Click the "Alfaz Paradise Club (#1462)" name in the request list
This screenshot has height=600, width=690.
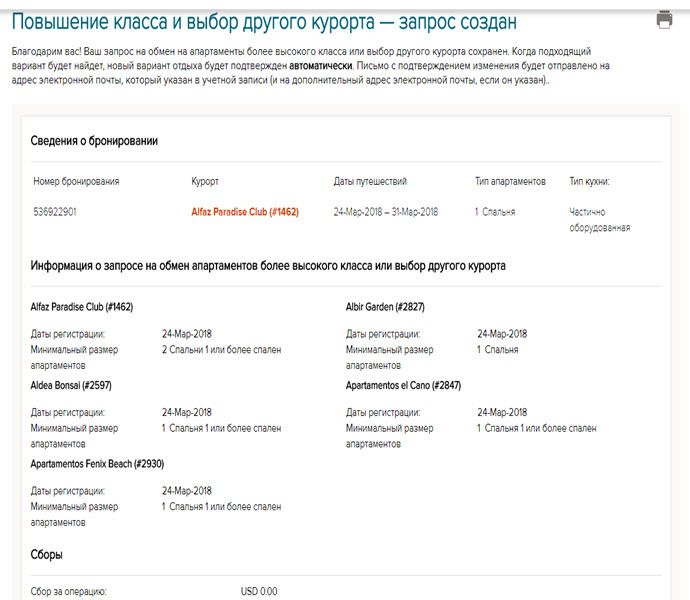[x=82, y=307]
